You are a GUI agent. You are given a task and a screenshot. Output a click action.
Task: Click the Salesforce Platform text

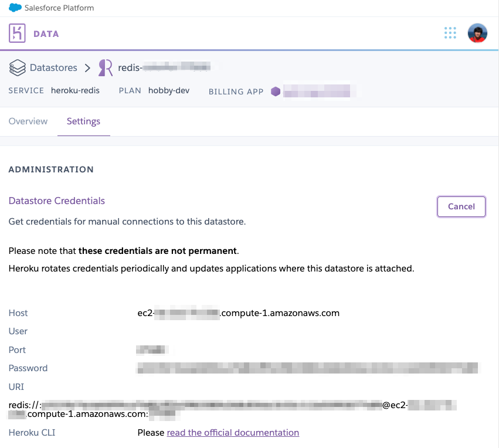[59, 8]
